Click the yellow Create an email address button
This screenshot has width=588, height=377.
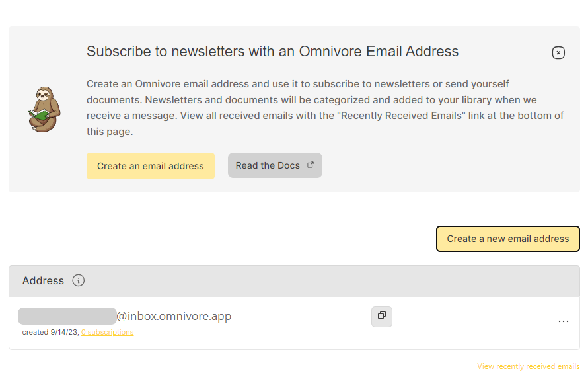coord(151,166)
